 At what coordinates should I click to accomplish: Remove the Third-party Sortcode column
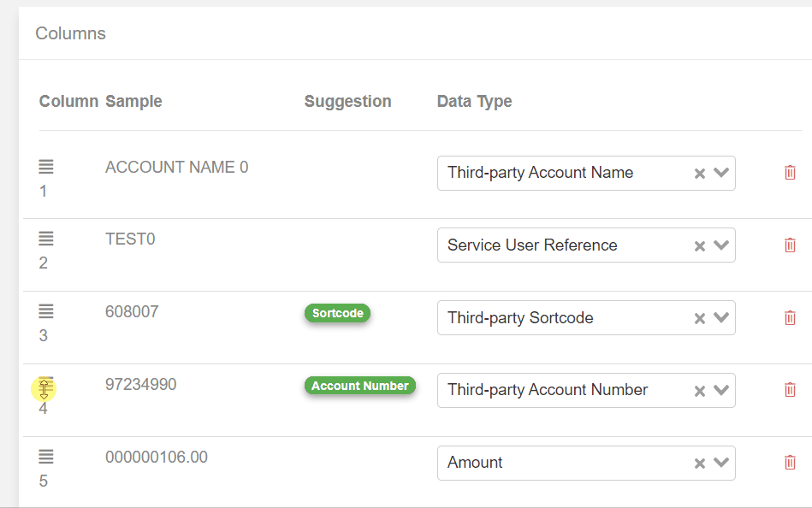point(790,317)
